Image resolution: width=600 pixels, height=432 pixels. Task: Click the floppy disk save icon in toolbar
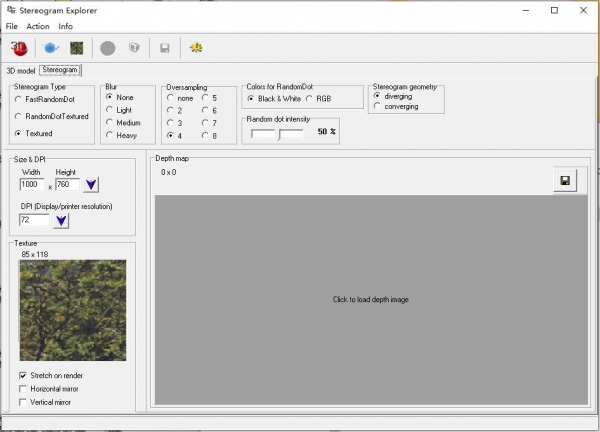point(164,48)
